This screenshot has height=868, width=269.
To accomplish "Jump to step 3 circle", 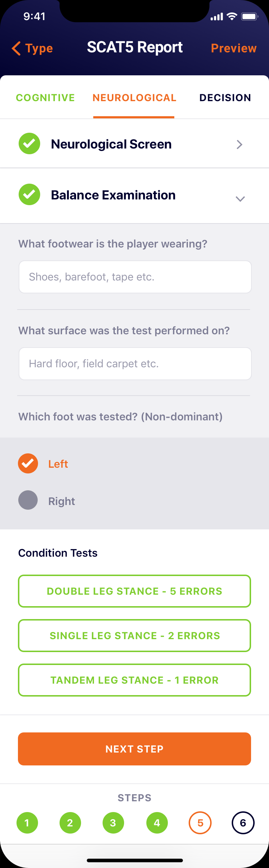I will (113, 823).
